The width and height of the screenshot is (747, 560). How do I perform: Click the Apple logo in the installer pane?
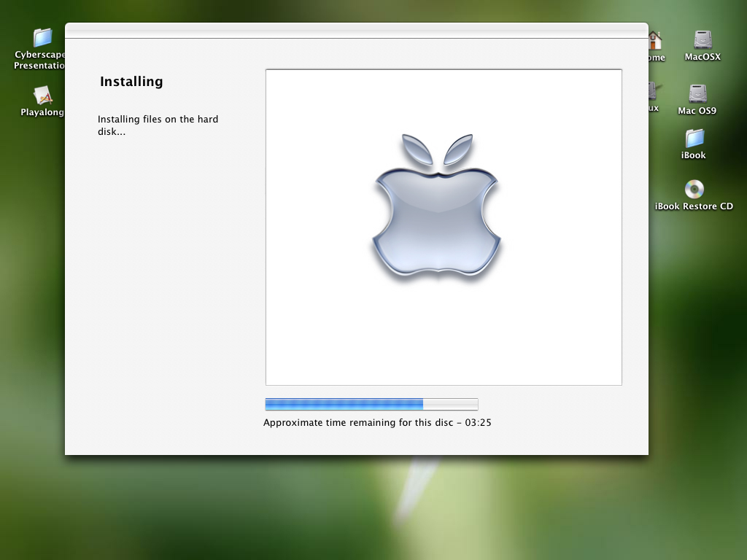coord(436,205)
